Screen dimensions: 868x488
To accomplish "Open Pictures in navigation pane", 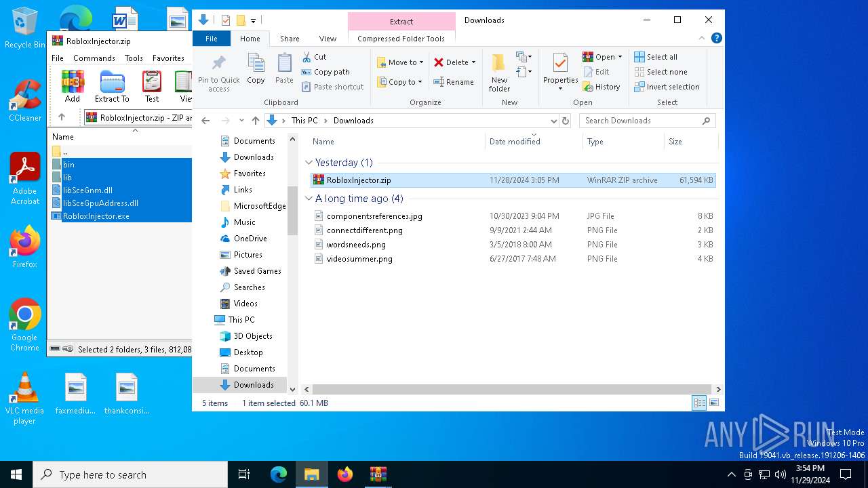I will [248, 255].
